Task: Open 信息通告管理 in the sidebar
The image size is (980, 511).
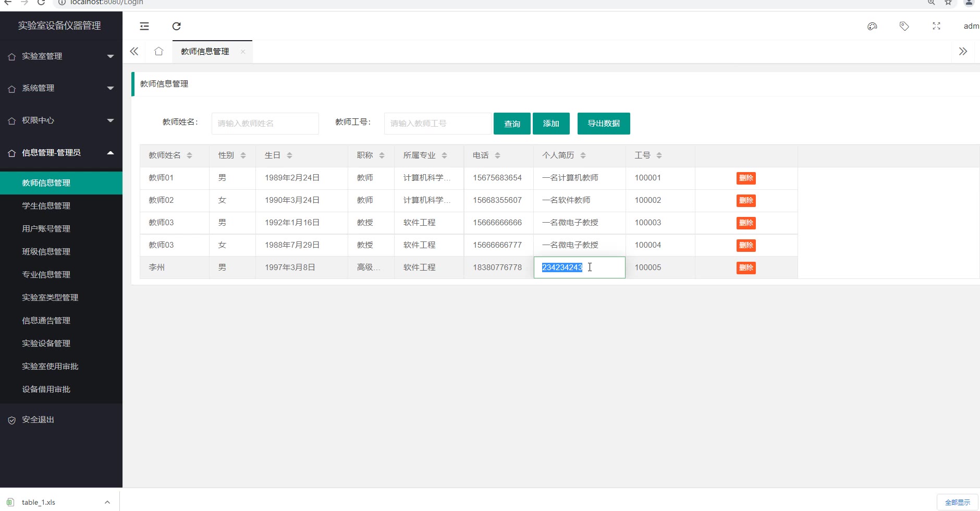Action: (61, 321)
